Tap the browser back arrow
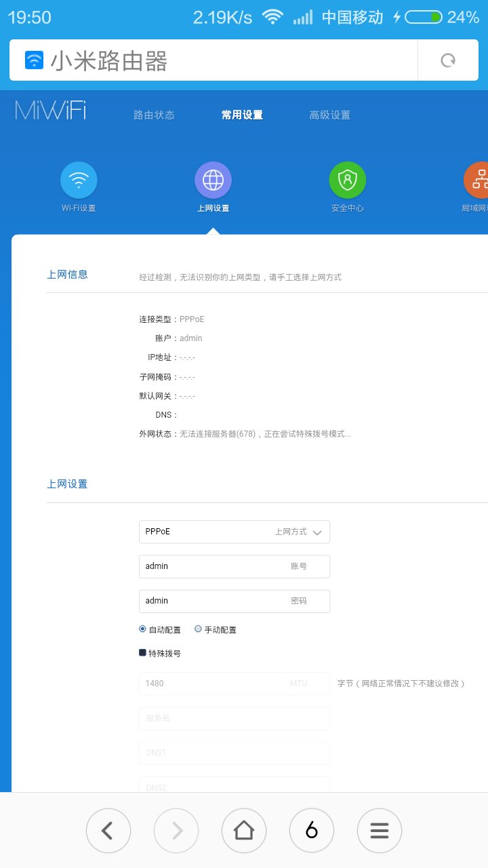Image resolution: width=488 pixels, height=868 pixels. pyautogui.click(x=108, y=830)
